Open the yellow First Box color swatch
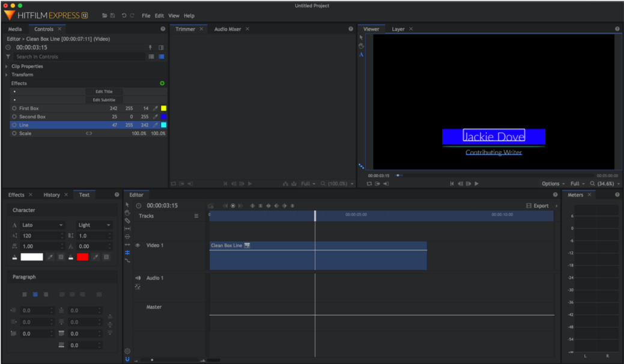 163,108
